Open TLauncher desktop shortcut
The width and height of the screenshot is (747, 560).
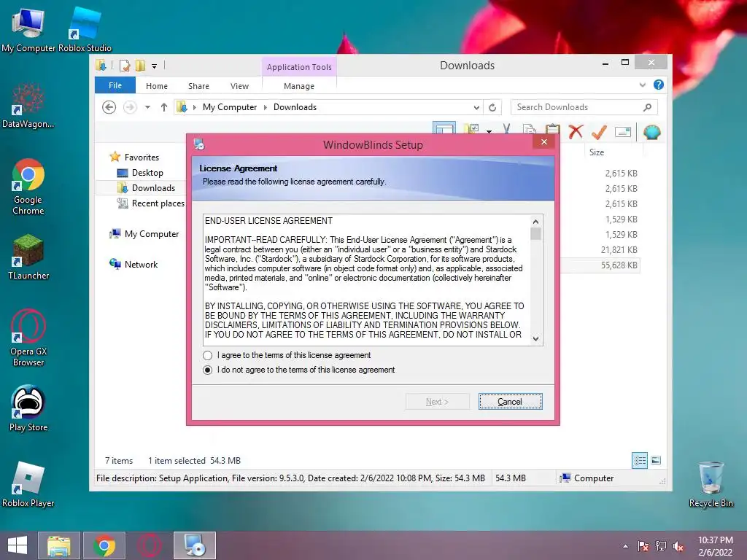(x=28, y=257)
